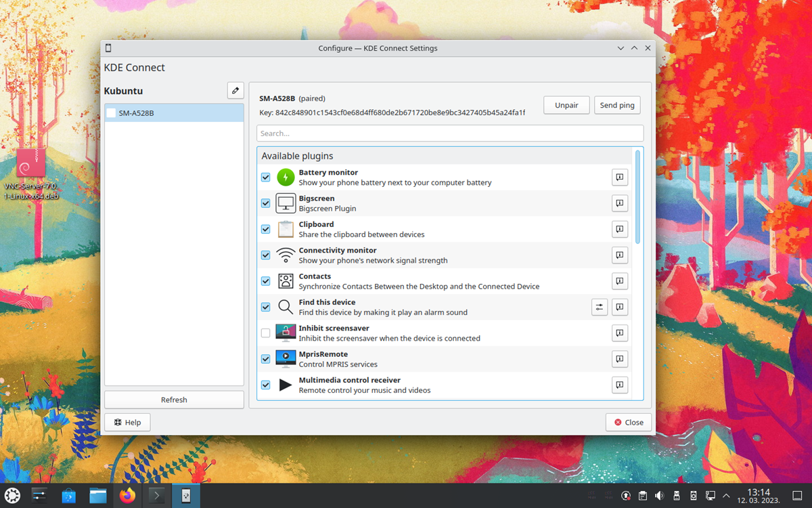
Task: Toggle off the MprisRemote plugin
Action: [x=266, y=359]
